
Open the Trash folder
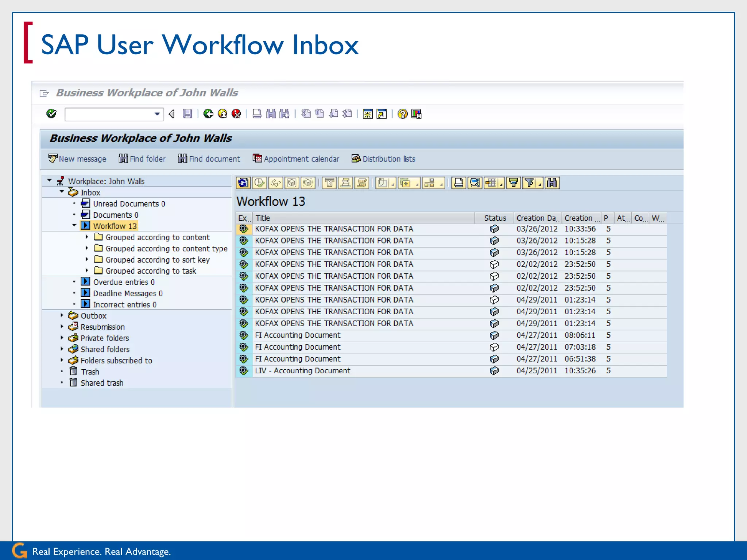pos(90,372)
